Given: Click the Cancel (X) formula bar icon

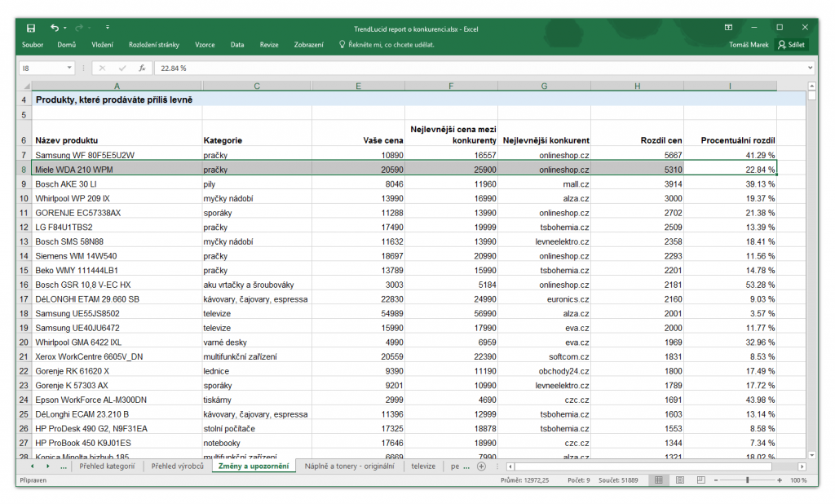Looking at the screenshot, I should click(102, 69).
